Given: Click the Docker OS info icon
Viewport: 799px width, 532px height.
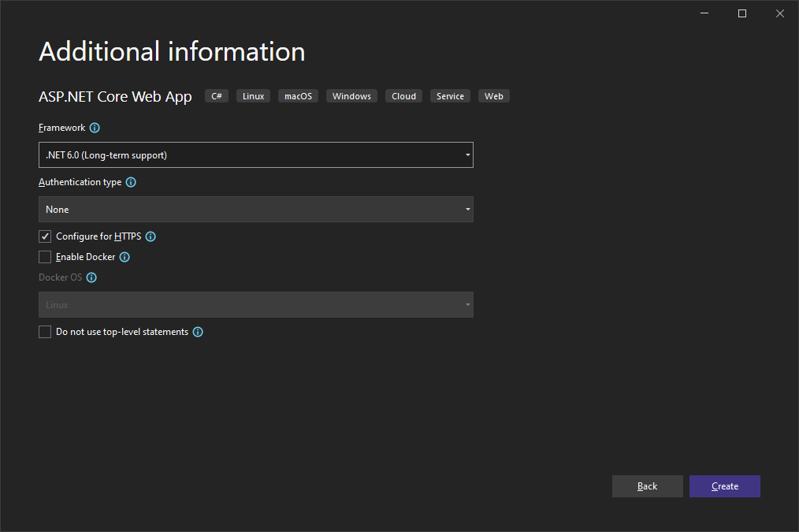Looking at the screenshot, I should point(91,277).
